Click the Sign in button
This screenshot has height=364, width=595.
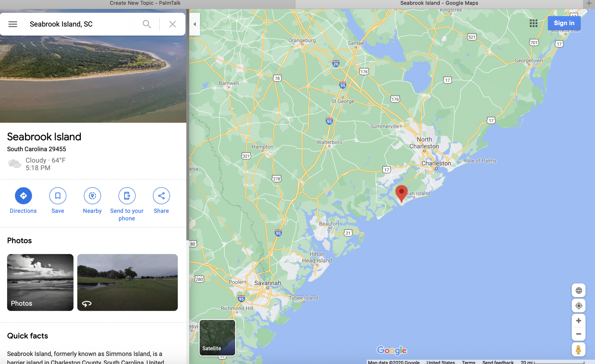click(564, 23)
